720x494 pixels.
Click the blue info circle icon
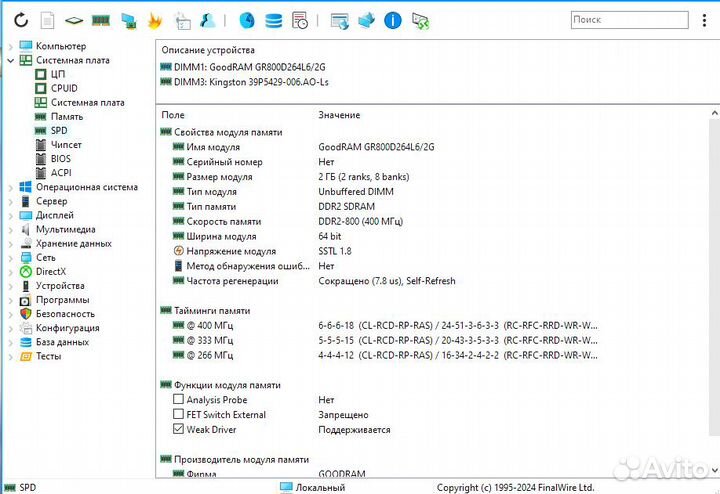(393, 20)
